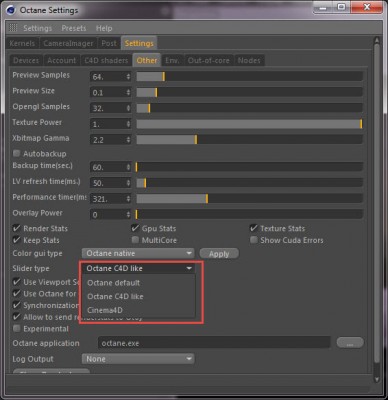Enable the Autobackup checkbox
The image size is (388, 400).
(16, 153)
